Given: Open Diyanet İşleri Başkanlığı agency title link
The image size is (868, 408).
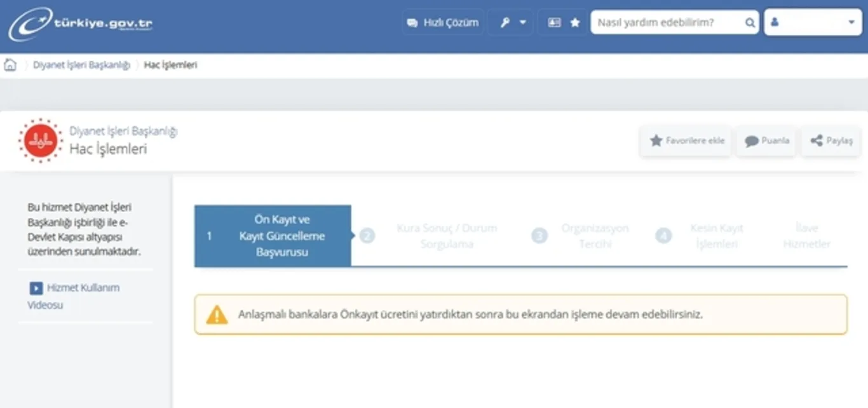Looking at the screenshot, I should [x=123, y=132].
